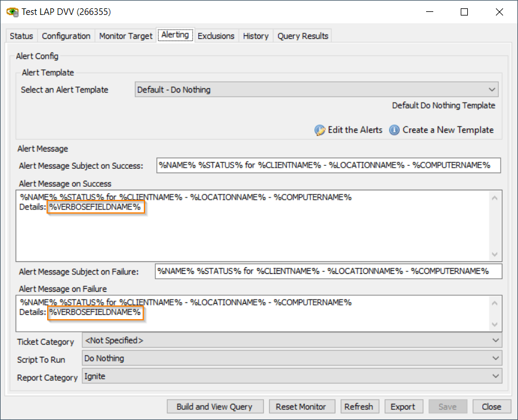Click the Close button at bottom
The image size is (518, 420).
click(492, 406)
